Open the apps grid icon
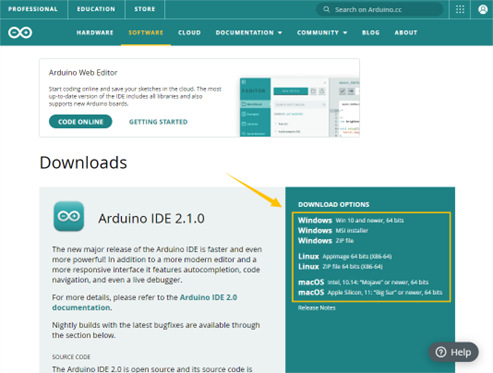 tap(460, 9)
